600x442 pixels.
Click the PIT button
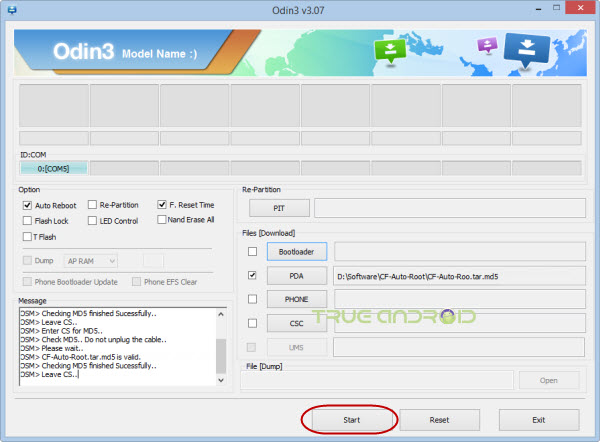click(279, 208)
